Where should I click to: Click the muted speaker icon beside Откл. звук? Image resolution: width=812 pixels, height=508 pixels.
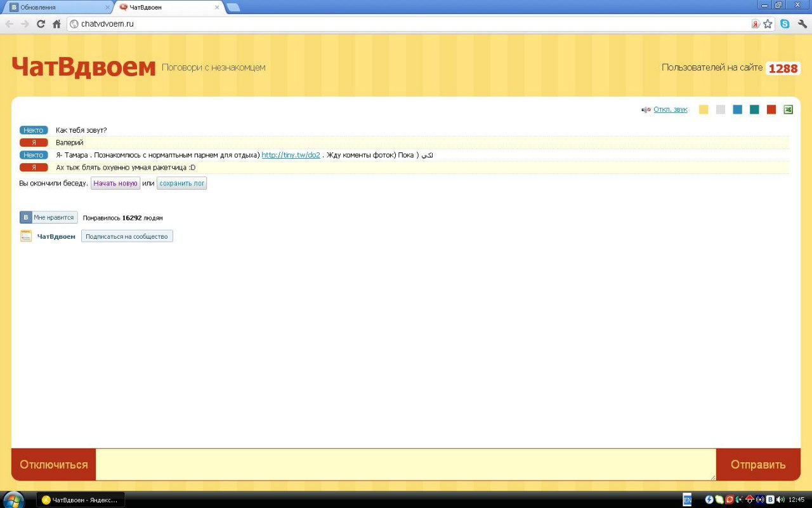click(x=646, y=110)
